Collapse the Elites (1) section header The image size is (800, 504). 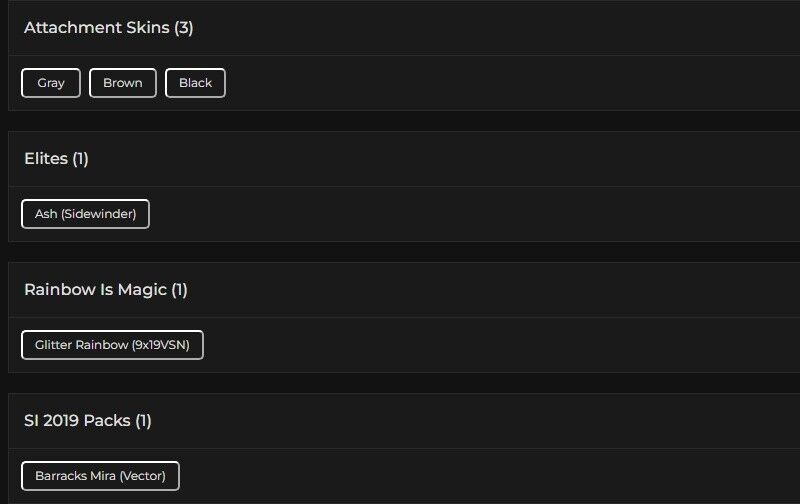pos(400,159)
